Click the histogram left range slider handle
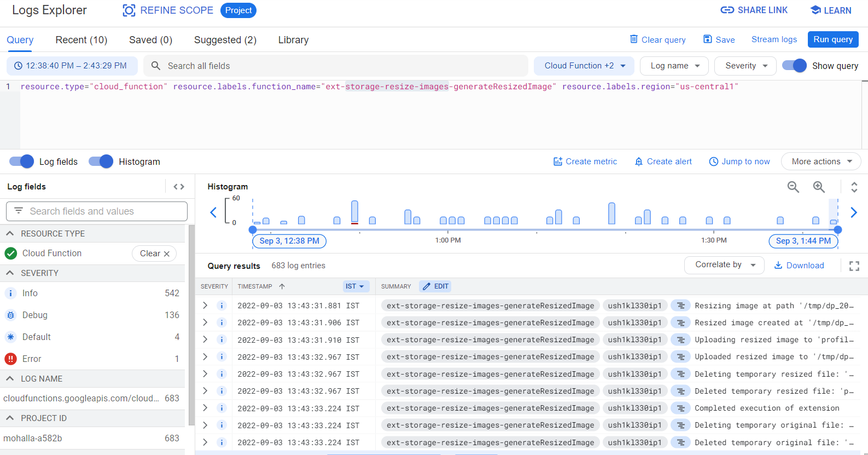 253,230
